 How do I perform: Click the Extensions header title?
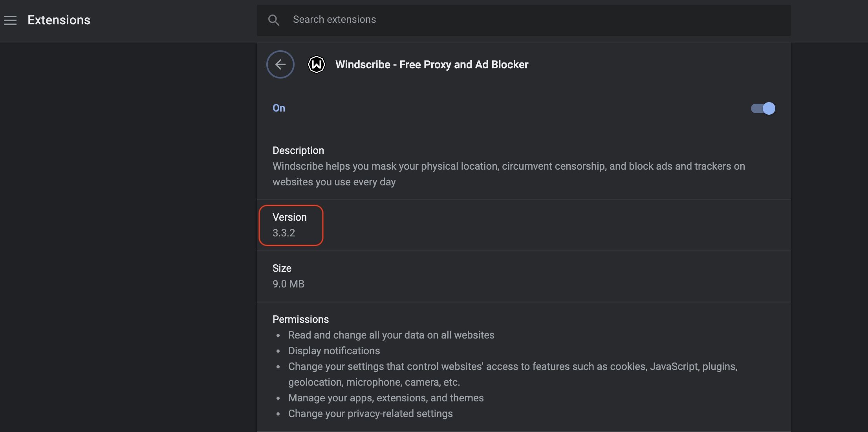pyautogui.click(x=59, y=20)
